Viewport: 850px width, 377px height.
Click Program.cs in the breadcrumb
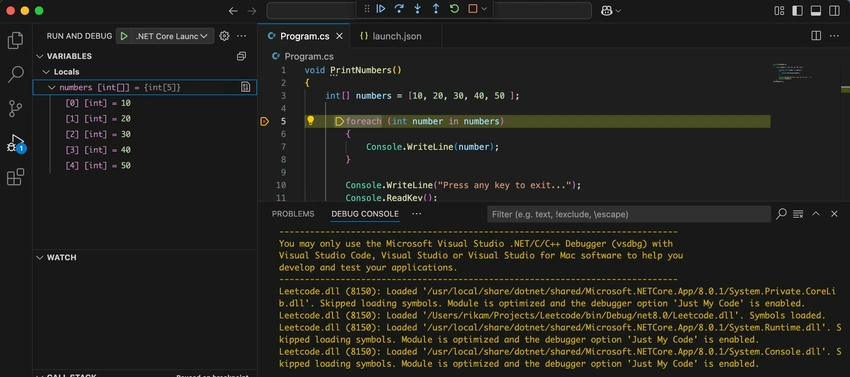click(x=309, y=56)
